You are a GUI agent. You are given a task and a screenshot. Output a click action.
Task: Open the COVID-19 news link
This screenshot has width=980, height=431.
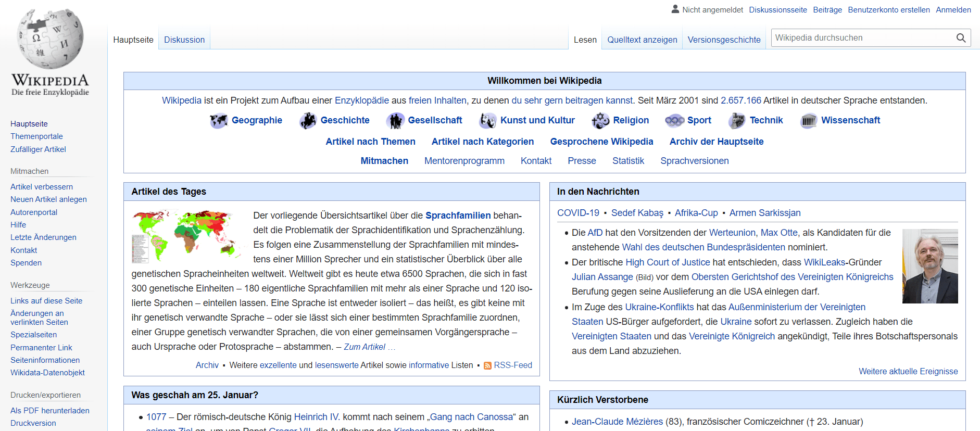[578, 213]
